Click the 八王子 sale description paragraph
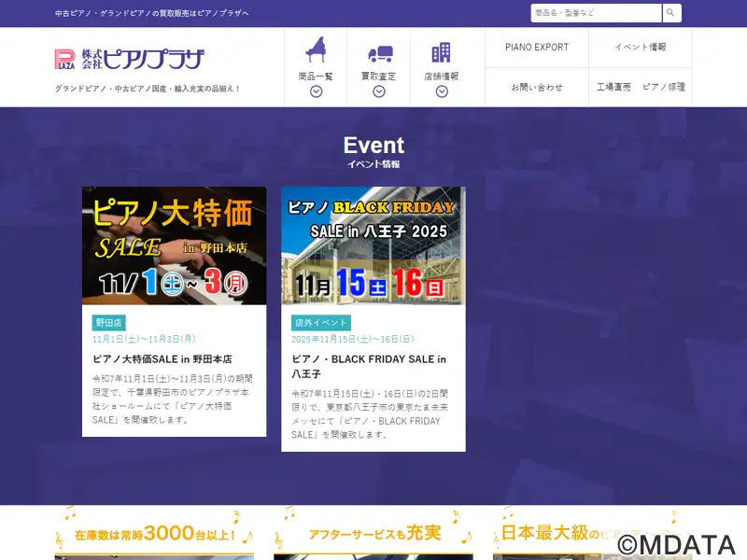Image resolution: width=747 pixels, height=560 pixels. pyautogui.click(x=370, y=413)
